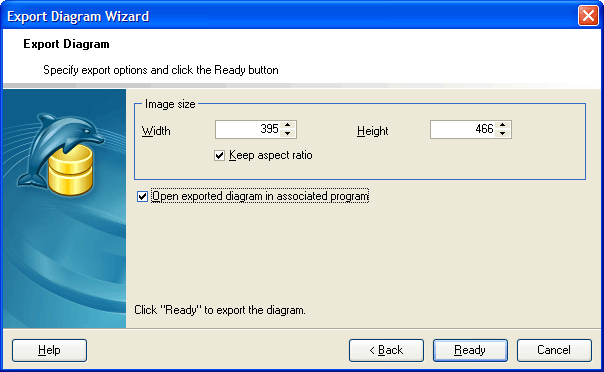This screenshot has width=604, height=372.
Task: Toggle the Keep aspect ratio checkbox
Action: pos(220,156)
